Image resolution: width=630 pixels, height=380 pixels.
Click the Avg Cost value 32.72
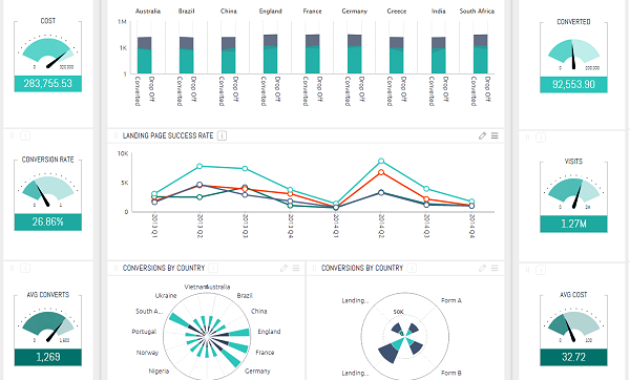pyautogui.click(x=573, y=357)
